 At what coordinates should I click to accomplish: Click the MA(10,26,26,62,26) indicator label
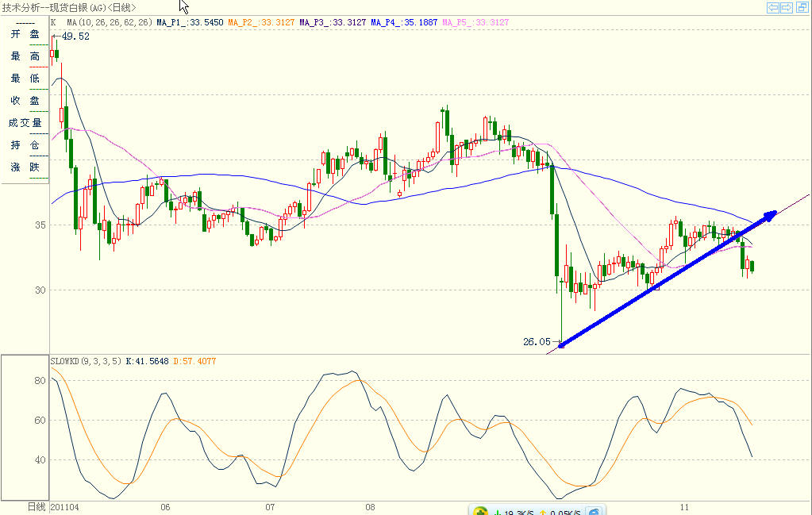(110, 22)
